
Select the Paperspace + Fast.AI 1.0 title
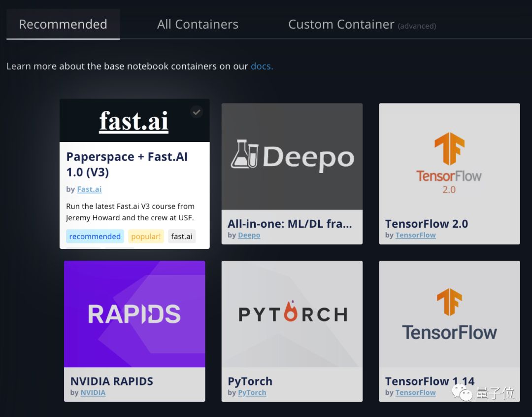click(127, 164)
